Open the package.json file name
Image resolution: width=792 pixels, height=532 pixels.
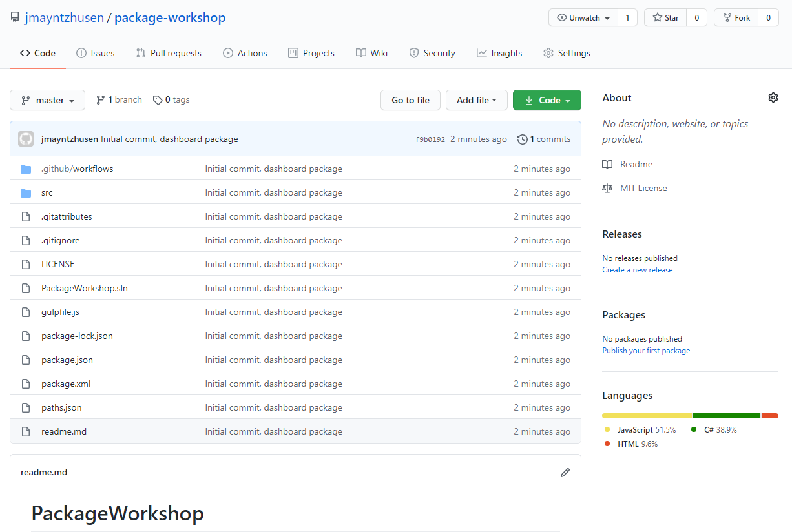click(x=67, y=360)
